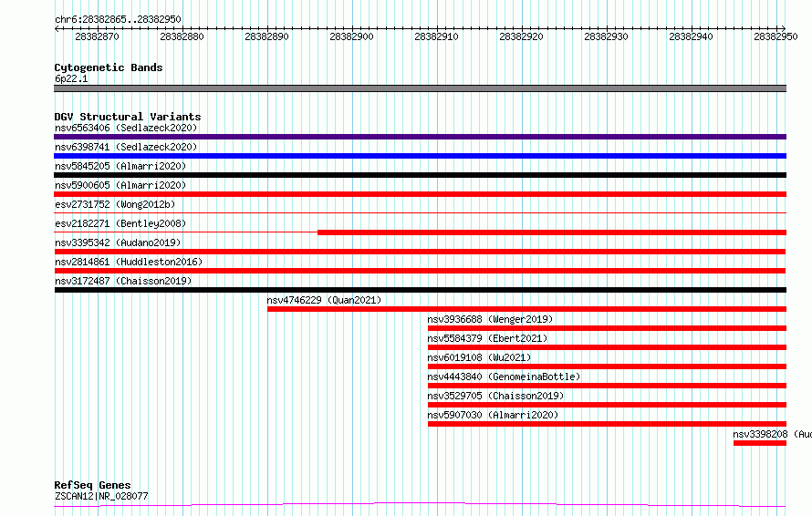
Task: Select the esv2731752 (Wong2012b) variant label
Action: 114,204
